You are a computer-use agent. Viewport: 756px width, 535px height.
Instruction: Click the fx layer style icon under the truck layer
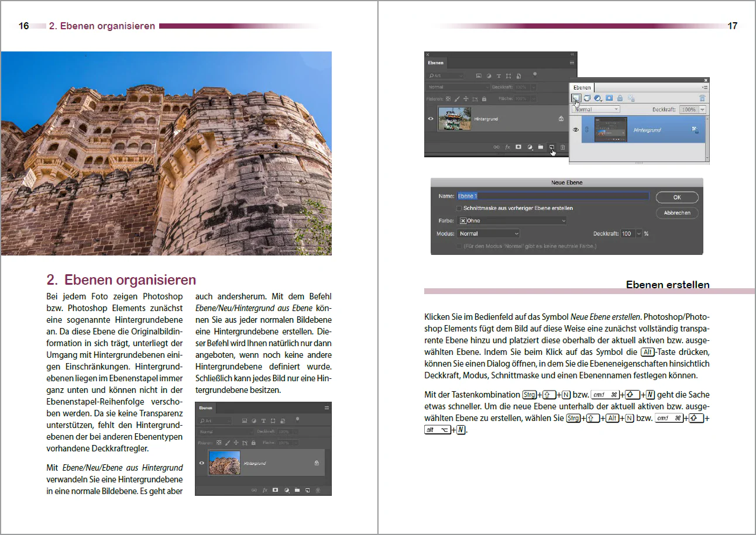(507, 147)
